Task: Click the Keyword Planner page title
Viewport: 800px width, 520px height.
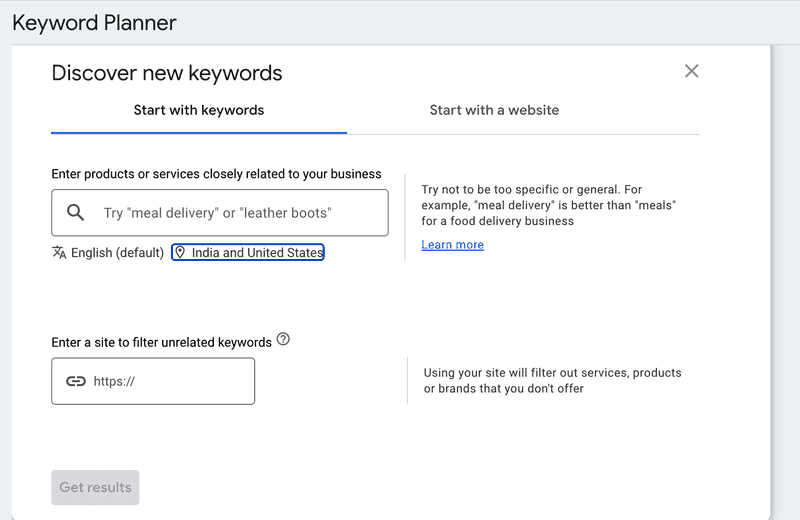Action: 94,23
